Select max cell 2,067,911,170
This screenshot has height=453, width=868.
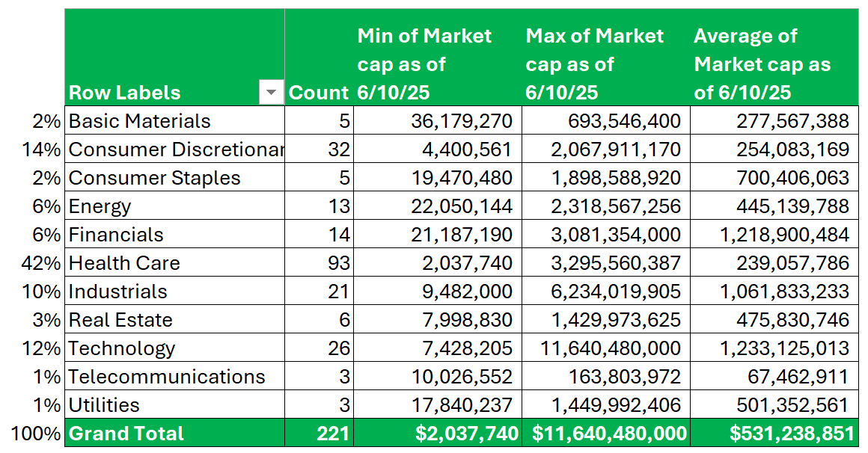[605, 149]
